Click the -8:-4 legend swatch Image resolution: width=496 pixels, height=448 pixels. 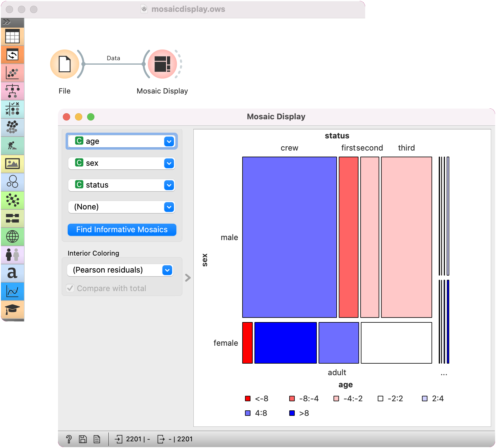click(292, 399)
